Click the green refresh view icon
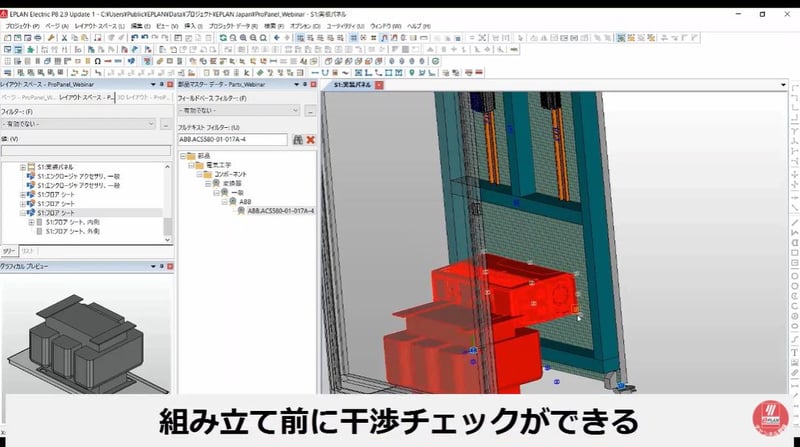The height and width of the screenshot is (447, 800). pos(223,38)
